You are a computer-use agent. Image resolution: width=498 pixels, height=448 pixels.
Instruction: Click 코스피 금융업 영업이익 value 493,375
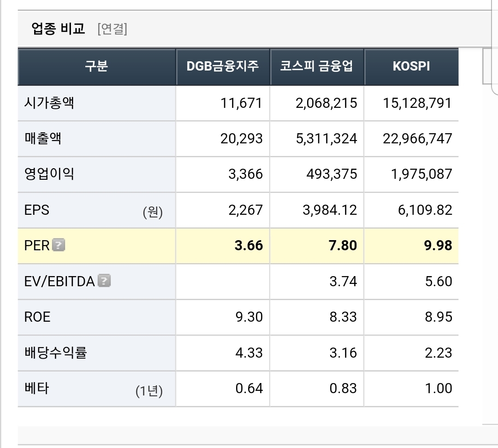coord(332,174)
